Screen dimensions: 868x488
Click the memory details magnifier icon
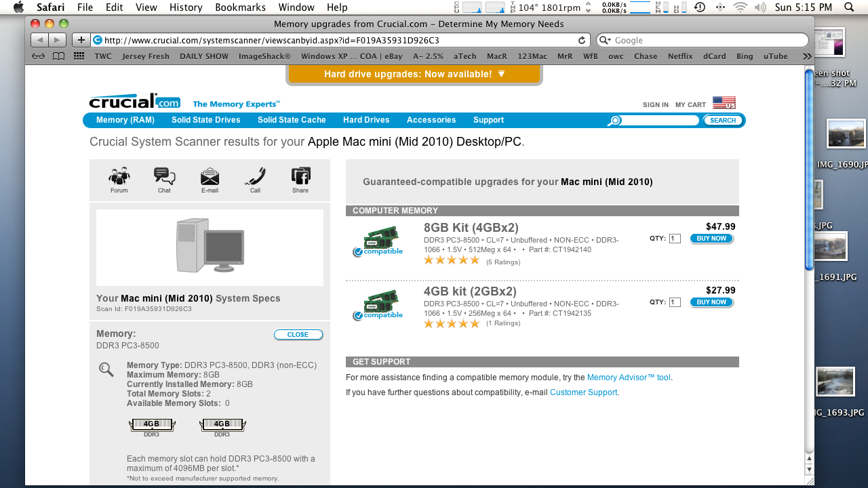106,369
